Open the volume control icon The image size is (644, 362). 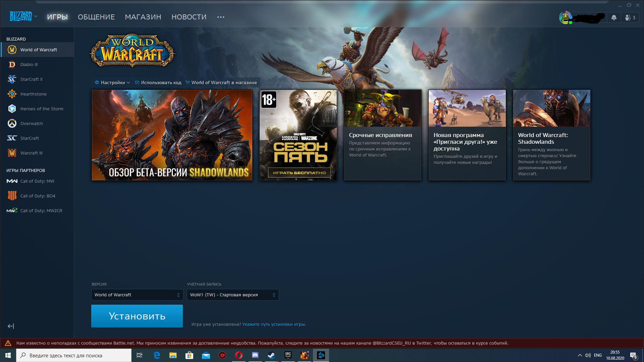[x=588, y=355]
